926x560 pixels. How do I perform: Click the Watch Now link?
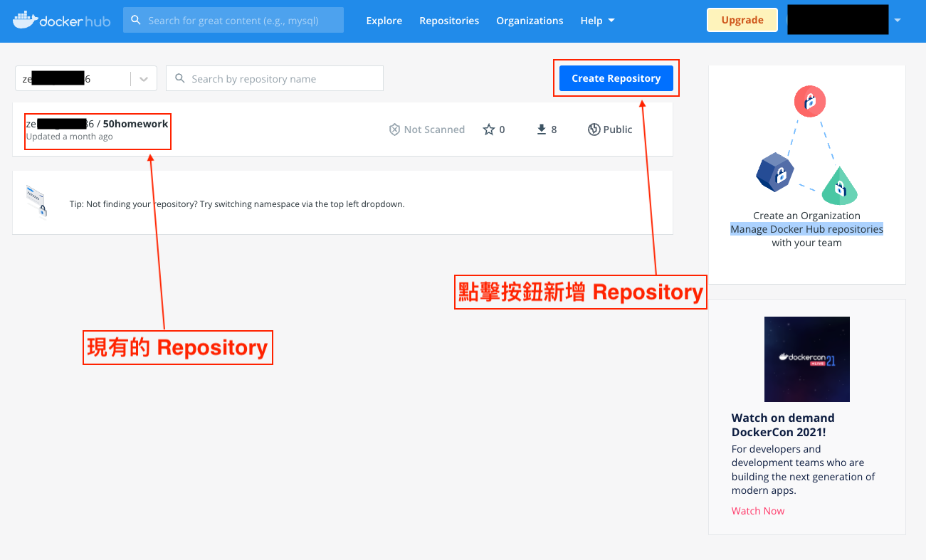tap(757, 510)
